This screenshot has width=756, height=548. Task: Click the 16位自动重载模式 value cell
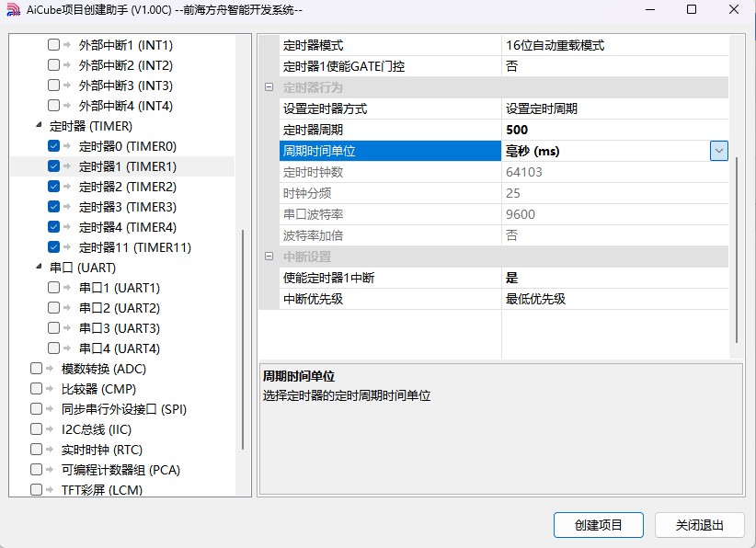614,45
